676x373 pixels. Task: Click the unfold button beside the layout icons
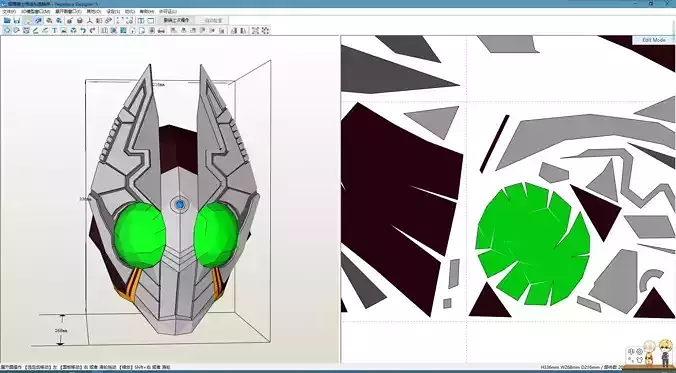pyautogui.click(x=176, y=20)
